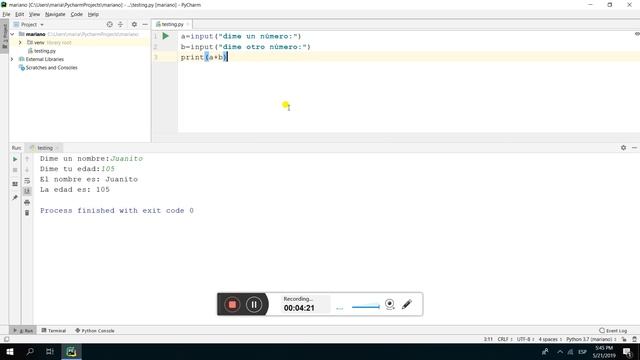
Task: Open Windows search from taskbar
Action: [30, 351]
